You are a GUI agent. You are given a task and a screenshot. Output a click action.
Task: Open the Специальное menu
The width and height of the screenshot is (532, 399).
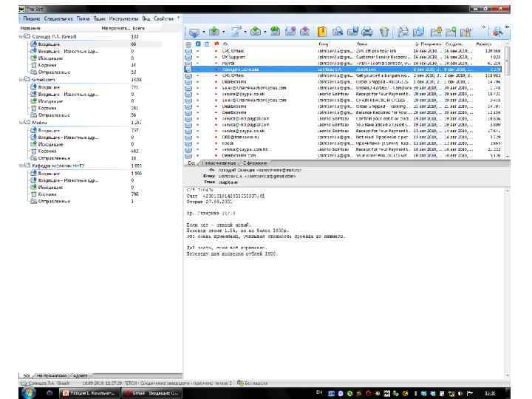(58, 18)
